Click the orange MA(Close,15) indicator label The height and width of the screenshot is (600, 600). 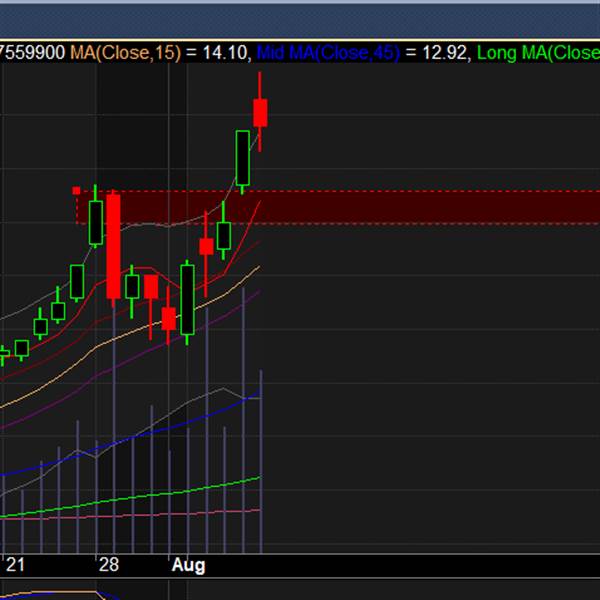coord(125,52)
